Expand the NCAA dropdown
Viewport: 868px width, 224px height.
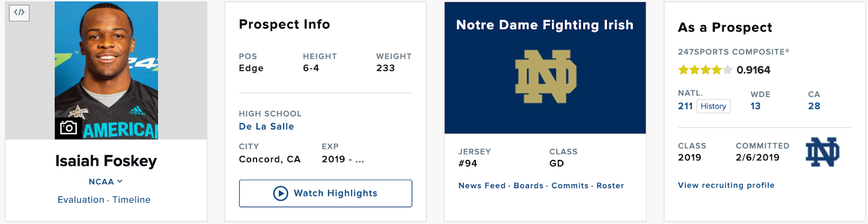click(106, 182)
